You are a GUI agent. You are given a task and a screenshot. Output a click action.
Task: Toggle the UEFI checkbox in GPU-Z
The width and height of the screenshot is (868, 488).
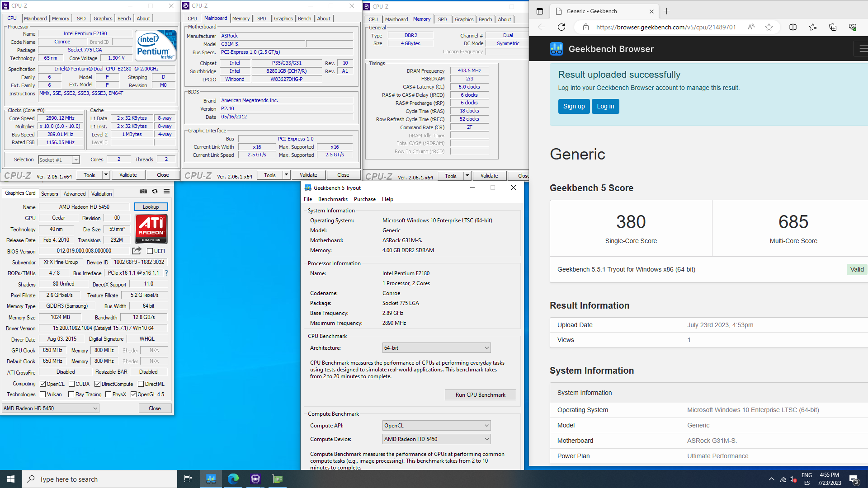point(150,251)
